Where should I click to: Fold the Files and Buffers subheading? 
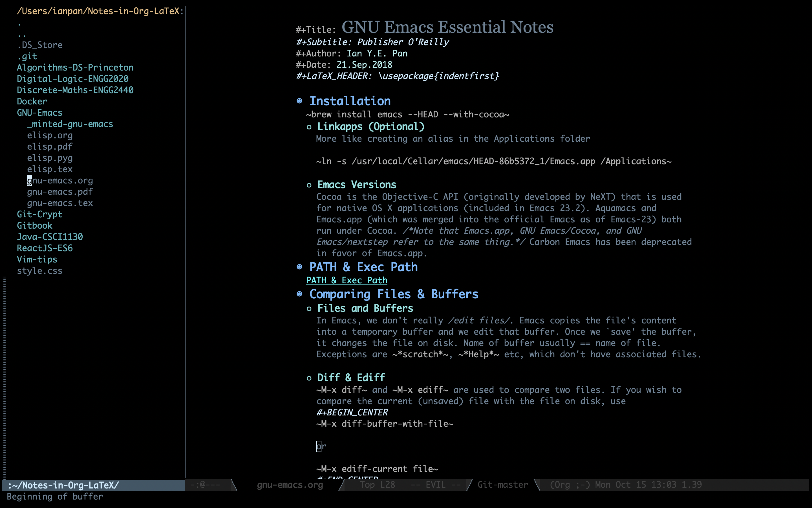click(365, 308)
